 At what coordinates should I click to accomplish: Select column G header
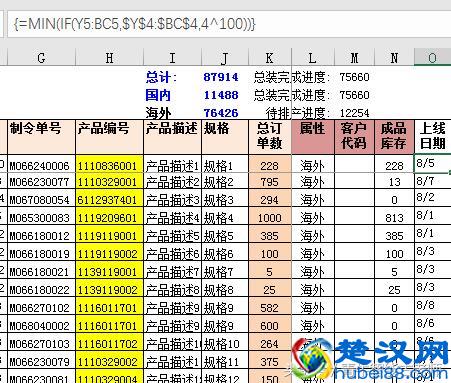point(41,58)
